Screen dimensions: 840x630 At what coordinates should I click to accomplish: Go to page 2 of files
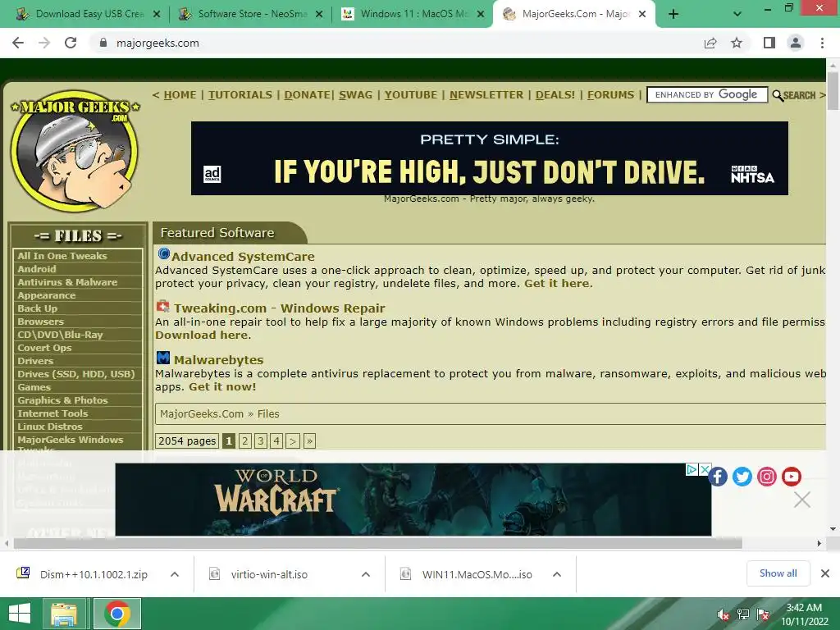(x=244, y=441)
